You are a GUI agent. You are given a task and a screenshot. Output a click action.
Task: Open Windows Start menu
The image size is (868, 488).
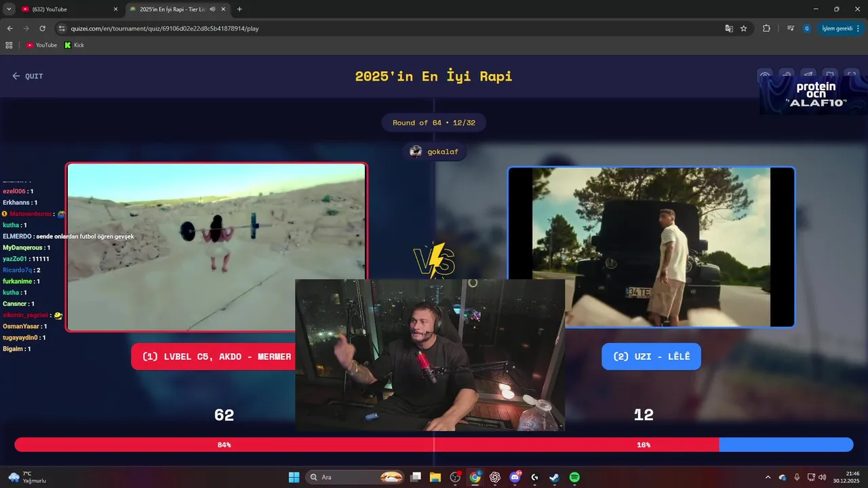tap(294, 477)
